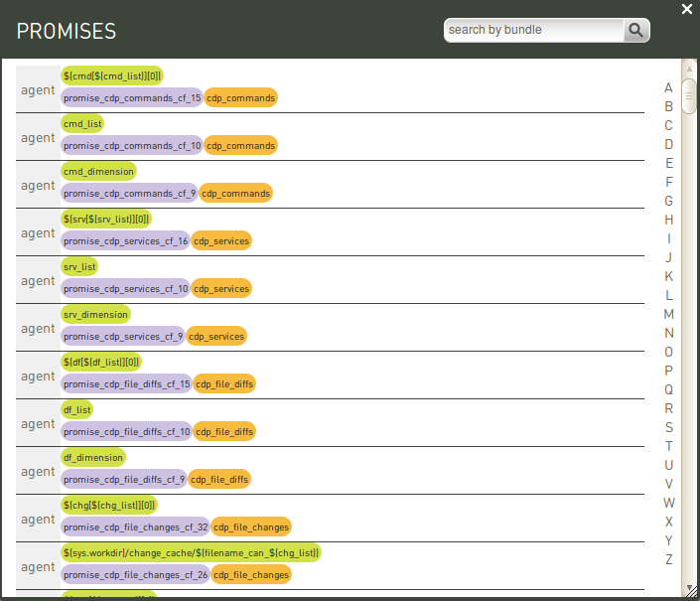Click the scrollbar up arrow

[689, 69]
